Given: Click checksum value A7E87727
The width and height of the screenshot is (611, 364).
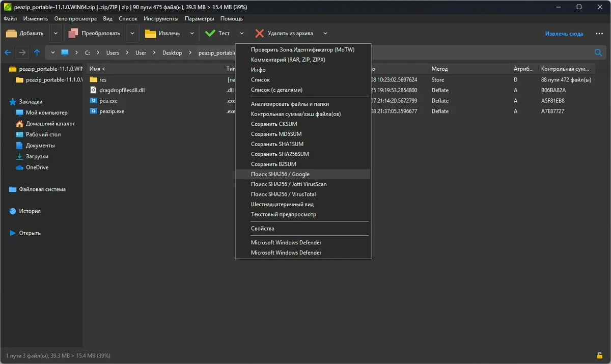Looking at the screenshot, I should pyautogui.click(x=552, y=111).
